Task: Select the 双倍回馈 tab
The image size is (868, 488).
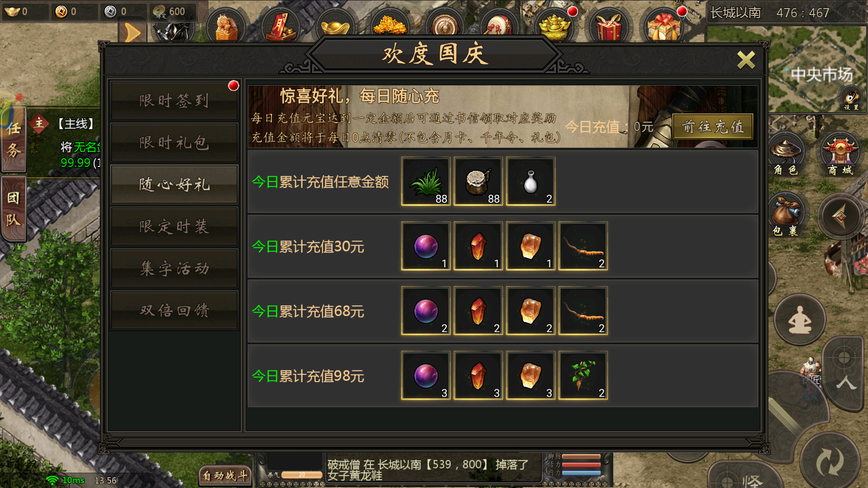Action: tap(174, 311)
